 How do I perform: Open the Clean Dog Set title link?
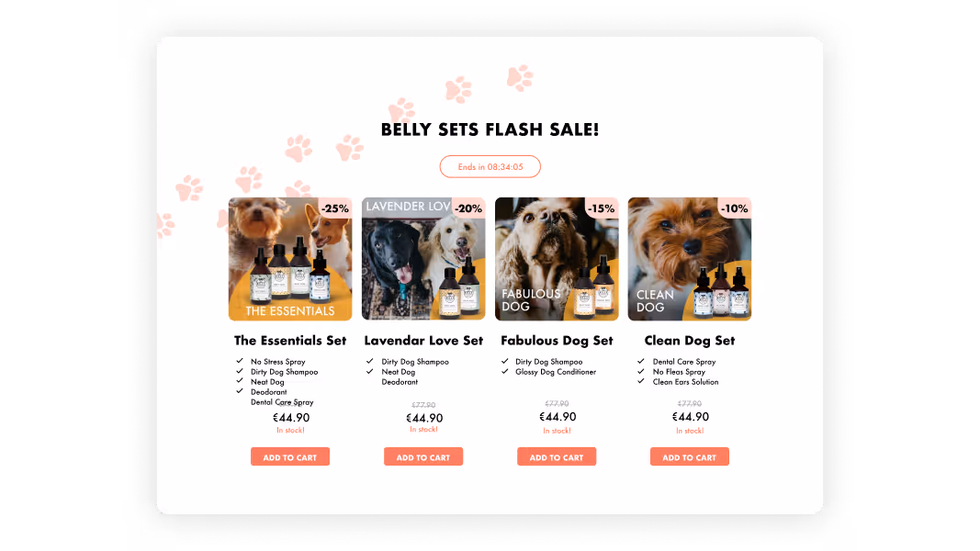690,341
